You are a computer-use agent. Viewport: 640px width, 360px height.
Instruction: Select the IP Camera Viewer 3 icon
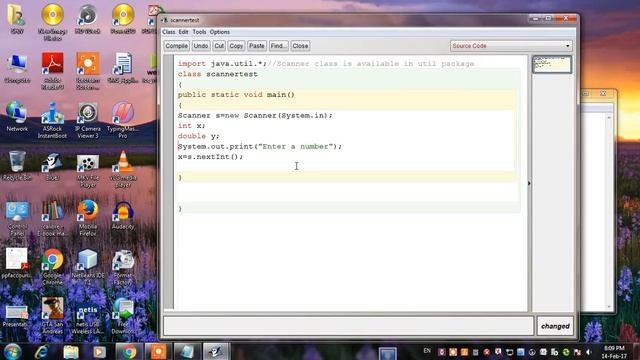pos(88,120)
